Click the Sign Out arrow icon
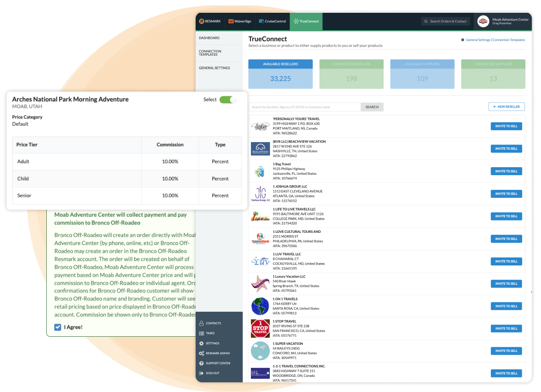The height and width of the screenshot is (392, 541). pyautogui.click(x=201, y=374)
